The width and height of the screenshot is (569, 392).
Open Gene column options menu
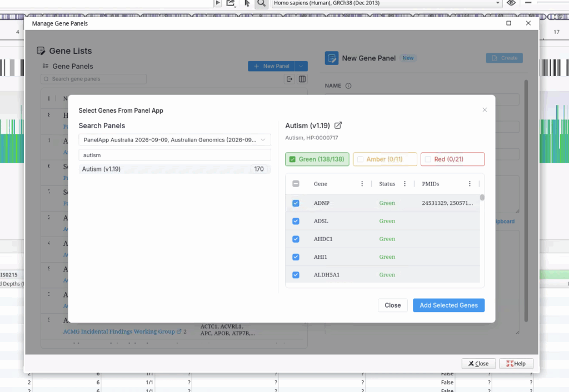tap(362, 184)
